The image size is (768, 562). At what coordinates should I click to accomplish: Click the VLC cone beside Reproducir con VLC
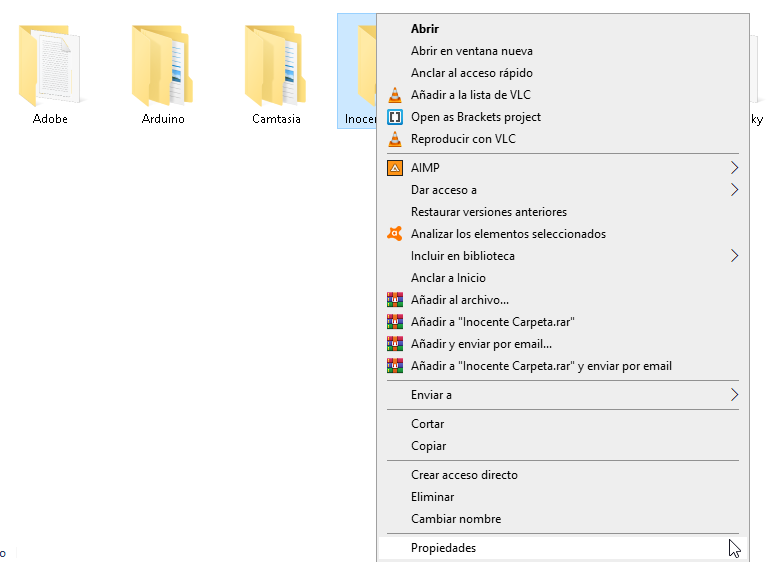395,139
